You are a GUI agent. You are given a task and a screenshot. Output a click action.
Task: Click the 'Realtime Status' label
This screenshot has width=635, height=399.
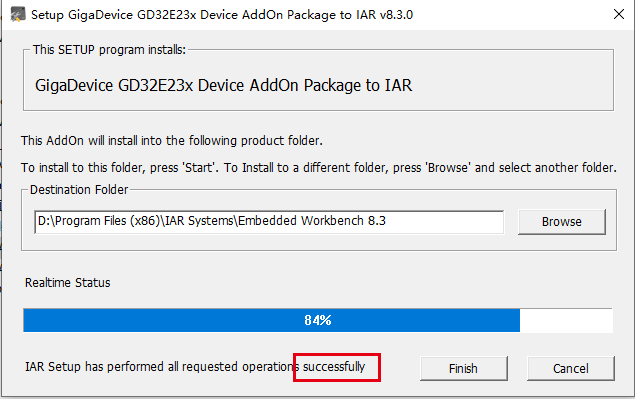pos(68,282)
